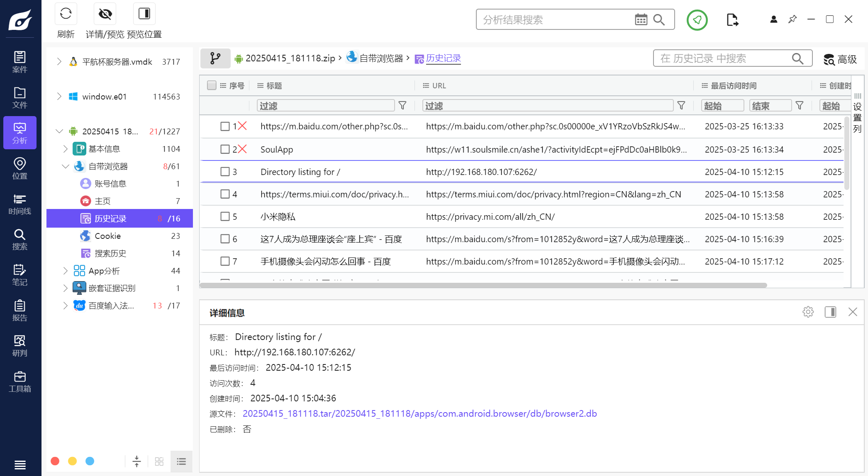Select 主页 tree item

[x=119, y=201]
